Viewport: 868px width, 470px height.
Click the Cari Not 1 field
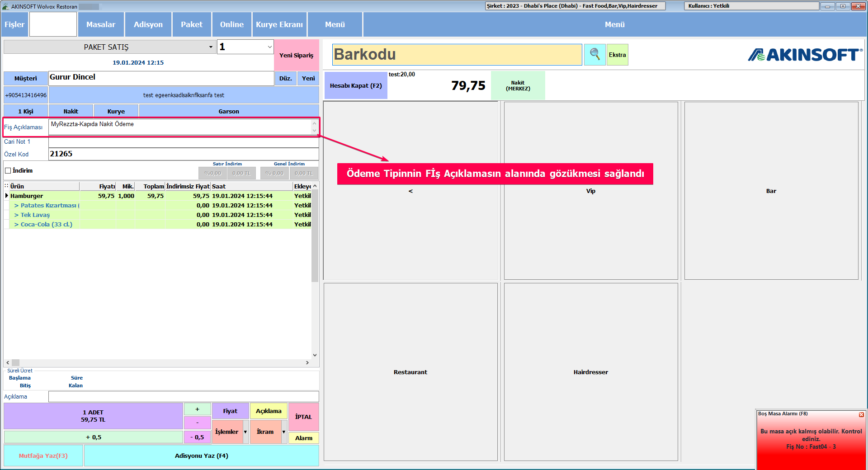coord(184,142)
